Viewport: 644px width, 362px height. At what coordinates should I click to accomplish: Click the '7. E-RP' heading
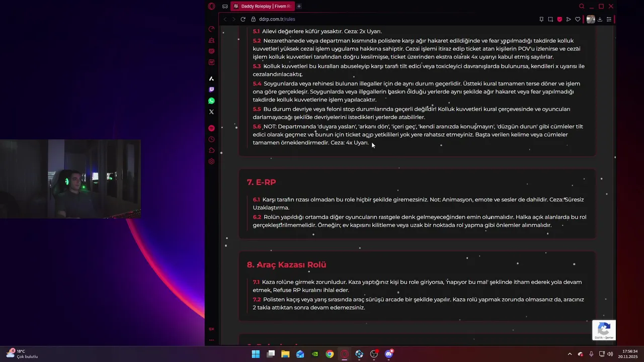tap(261, 182)
